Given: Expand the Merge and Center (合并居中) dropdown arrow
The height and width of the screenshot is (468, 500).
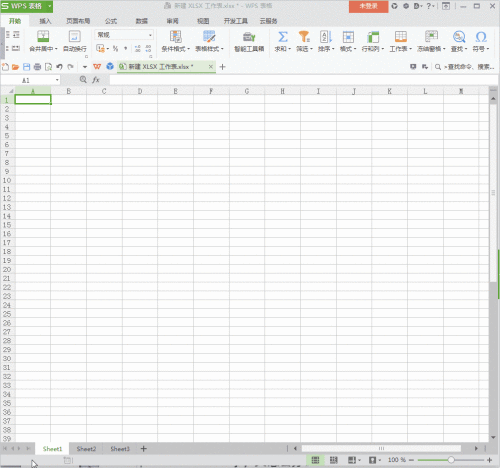Looking at the screenshot, I should coord(56,49).
